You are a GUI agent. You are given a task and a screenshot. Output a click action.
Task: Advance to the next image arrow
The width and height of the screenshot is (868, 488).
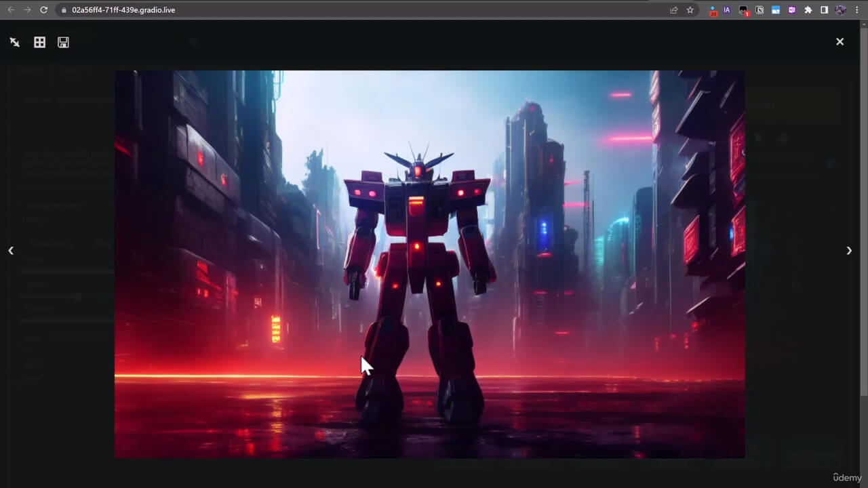(x=848, y=251)
